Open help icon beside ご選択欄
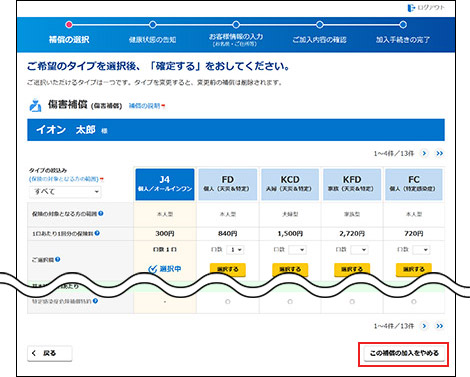 click(x=58, y=259)
